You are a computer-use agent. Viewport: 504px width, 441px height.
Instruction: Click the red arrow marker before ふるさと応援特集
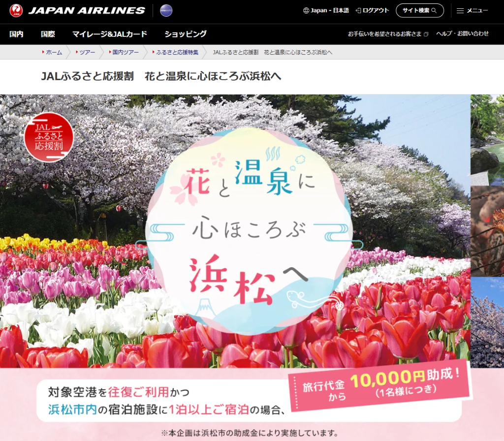tap(154, 52)
